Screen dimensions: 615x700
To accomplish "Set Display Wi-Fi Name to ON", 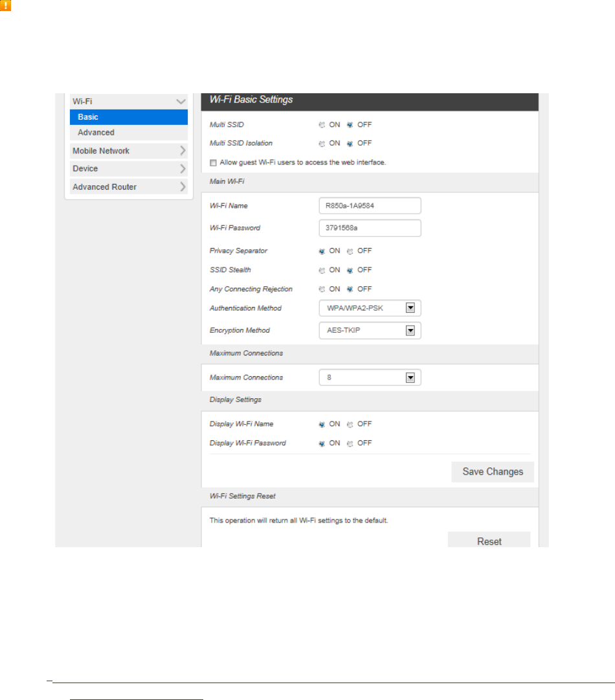I will pos(322,425).
